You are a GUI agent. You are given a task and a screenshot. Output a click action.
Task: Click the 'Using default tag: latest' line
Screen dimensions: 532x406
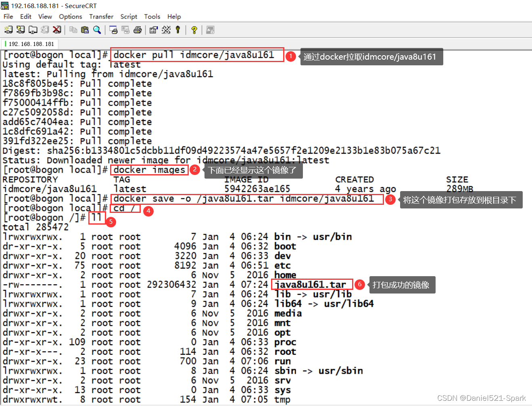pos(71,65)
